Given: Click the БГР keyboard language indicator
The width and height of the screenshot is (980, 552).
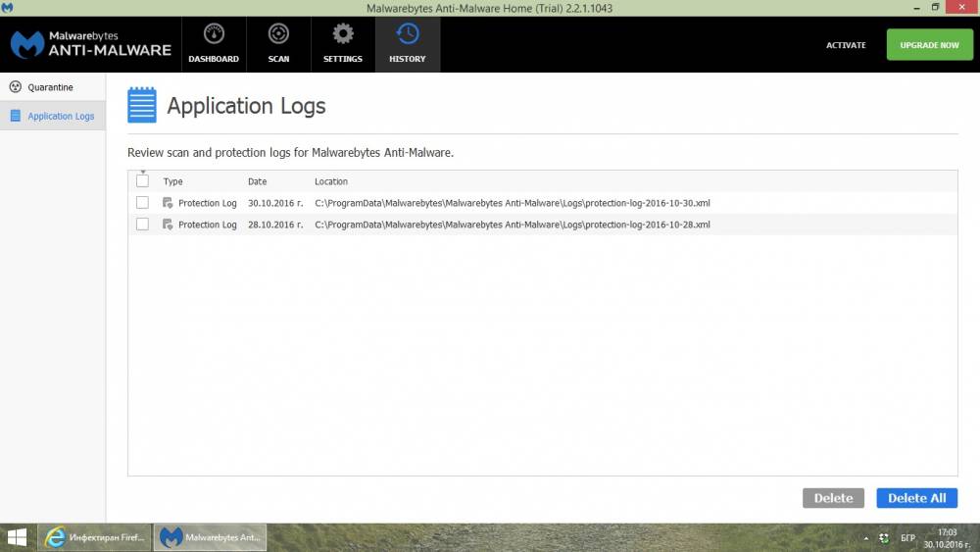Looking at the screenshot, I should tap(907, 538).
